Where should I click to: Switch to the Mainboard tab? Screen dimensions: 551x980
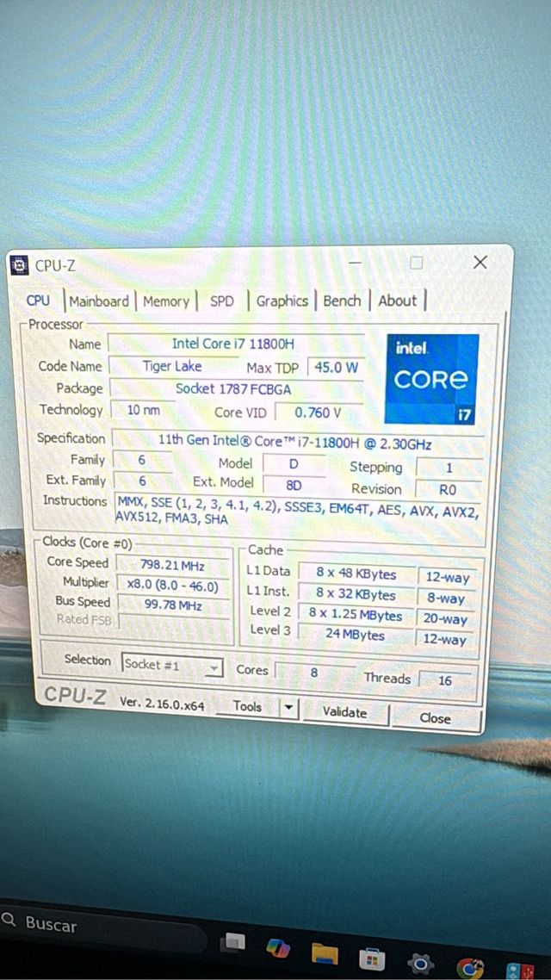[x=99, y=301]
